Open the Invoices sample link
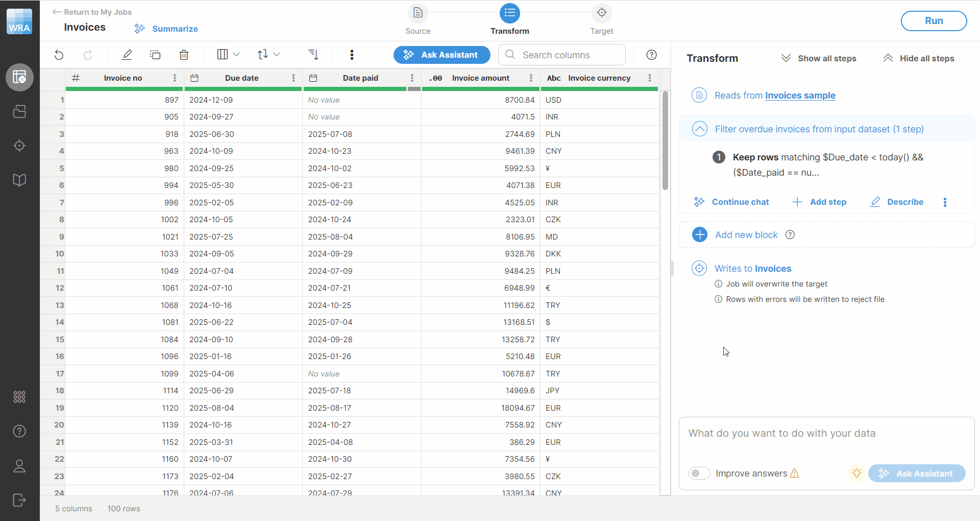 800,96
